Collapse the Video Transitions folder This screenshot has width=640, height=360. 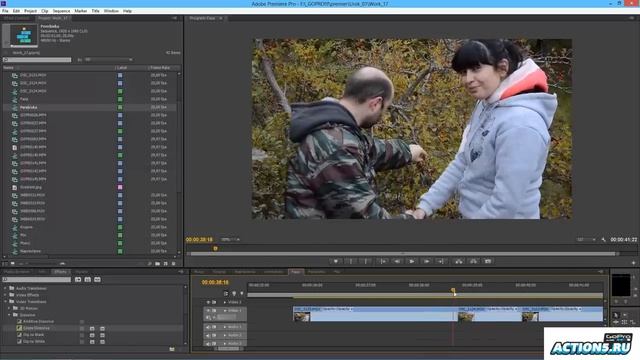pos(6,302)
